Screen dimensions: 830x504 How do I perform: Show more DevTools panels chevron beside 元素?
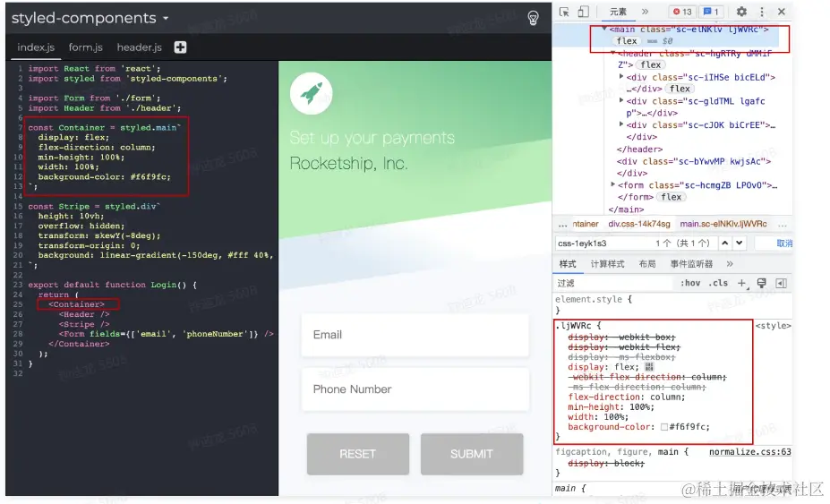[x=645, y=12]
